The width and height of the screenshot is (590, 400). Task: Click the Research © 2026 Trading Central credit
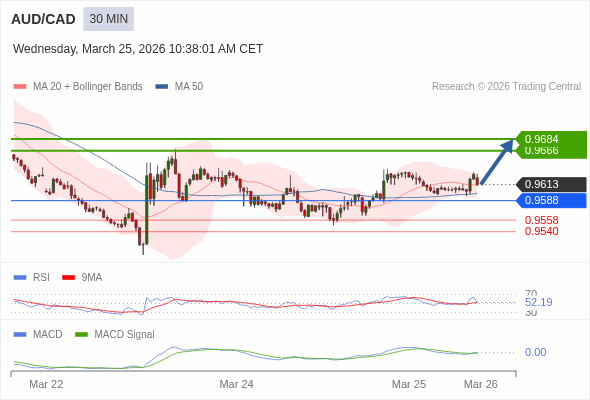506,87
